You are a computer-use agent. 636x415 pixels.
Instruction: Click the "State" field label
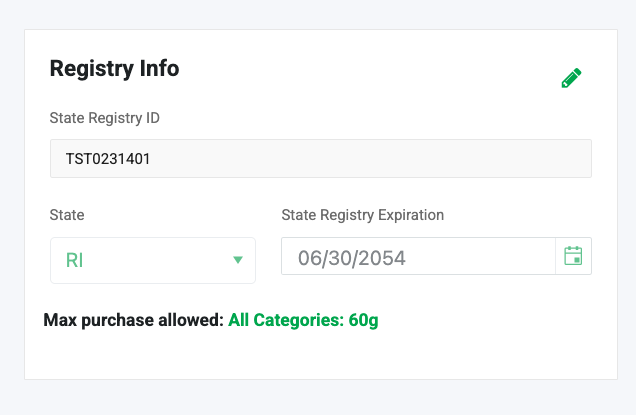click(67, 215)
